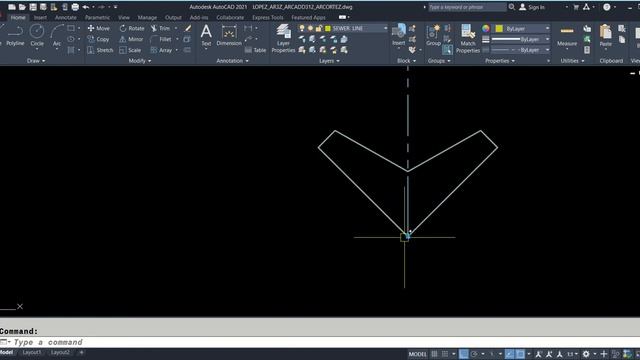Toggle the layer lock padlock icon
The height and width of the screenshot is (360, 640).
point(319,28)
